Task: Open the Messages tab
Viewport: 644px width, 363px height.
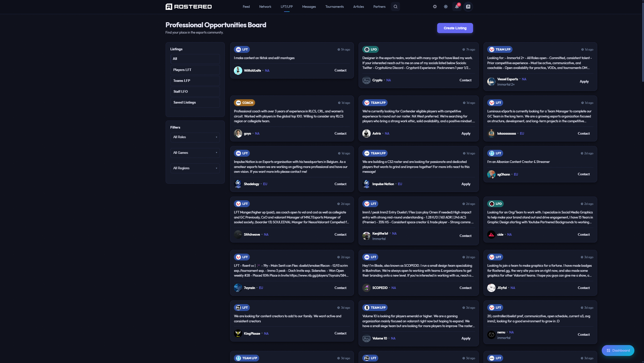Action: 309,7
